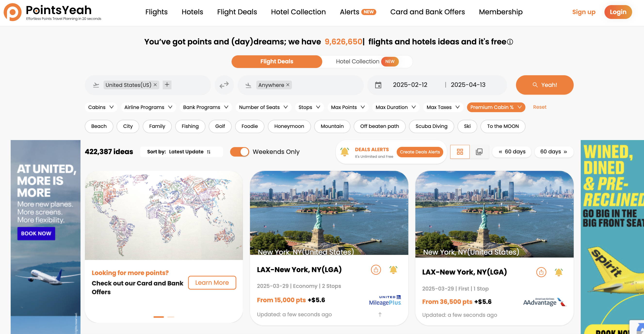
Task: Click the Sign up link
Action: click(584, 12)
